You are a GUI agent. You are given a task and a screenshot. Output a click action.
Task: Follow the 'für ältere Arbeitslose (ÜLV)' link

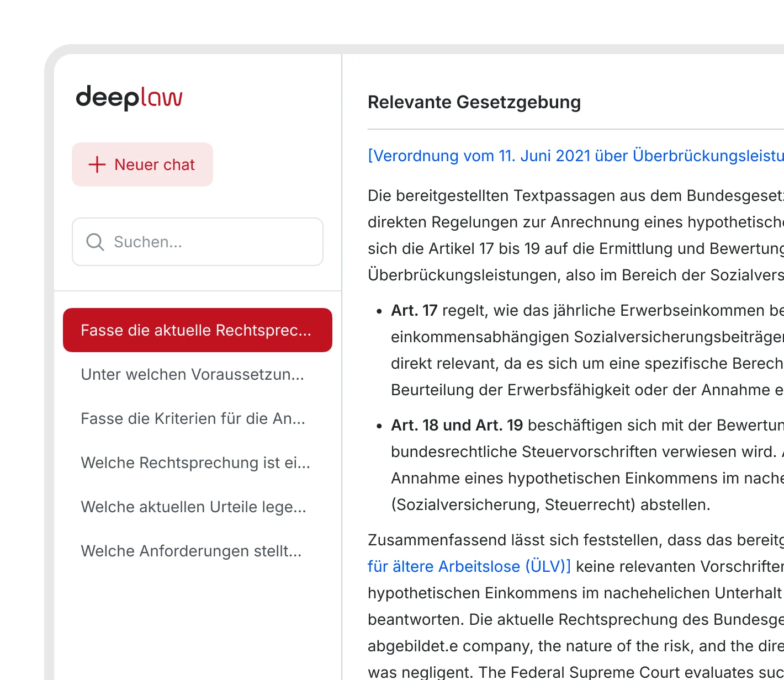[469, 566]
